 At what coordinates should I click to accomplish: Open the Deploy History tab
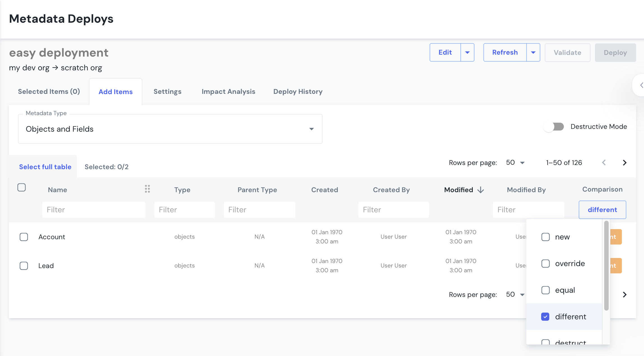point(298,91)
